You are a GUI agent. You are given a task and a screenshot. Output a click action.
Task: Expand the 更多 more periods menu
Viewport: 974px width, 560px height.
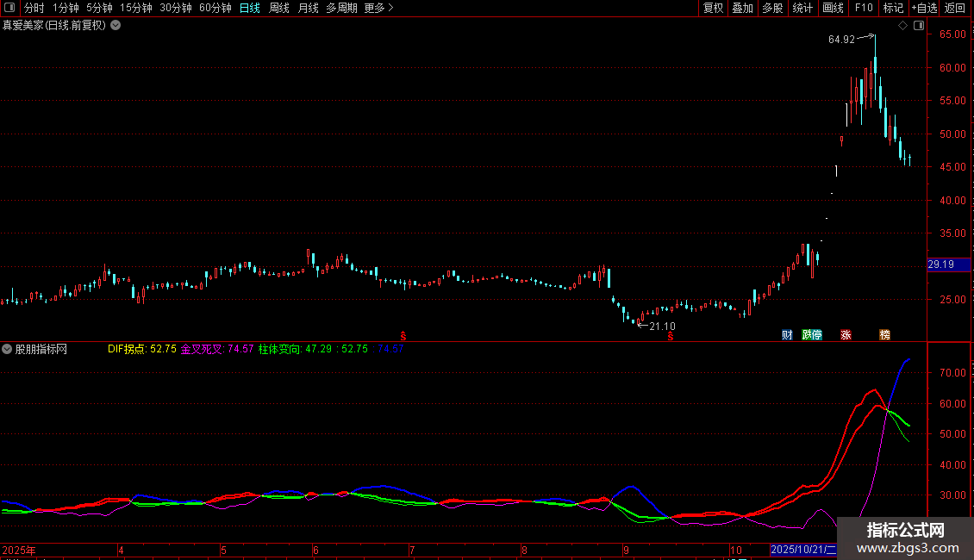tap(379, 8)
